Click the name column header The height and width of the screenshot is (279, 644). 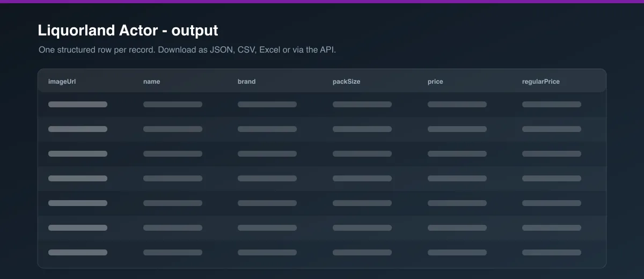[152, 82]
